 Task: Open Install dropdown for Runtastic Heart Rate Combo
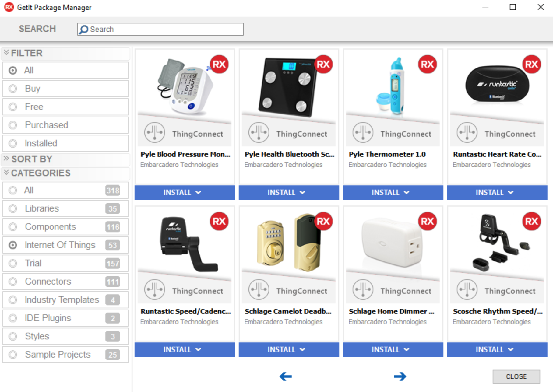tap(497, 192)
